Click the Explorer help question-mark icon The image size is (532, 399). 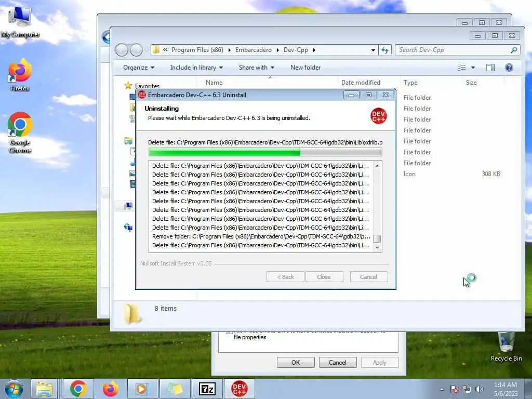pyautogui.click(x=509, y=68)
